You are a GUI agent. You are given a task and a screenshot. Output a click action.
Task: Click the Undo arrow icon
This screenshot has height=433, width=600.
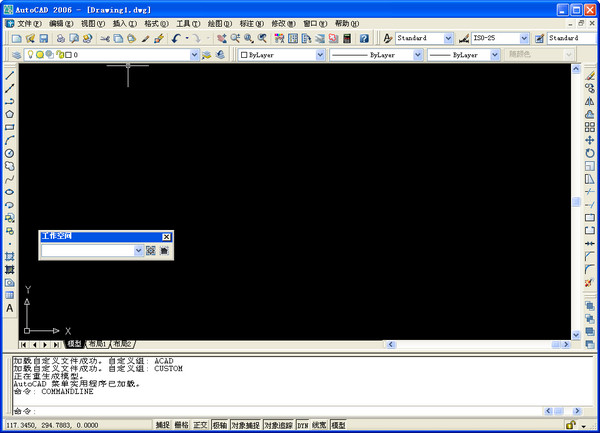pyautogui.click(x=176, y=38)
